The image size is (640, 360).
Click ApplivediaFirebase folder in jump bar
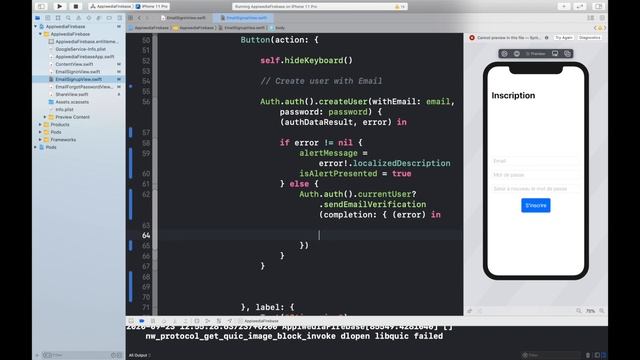coord(193,28)
